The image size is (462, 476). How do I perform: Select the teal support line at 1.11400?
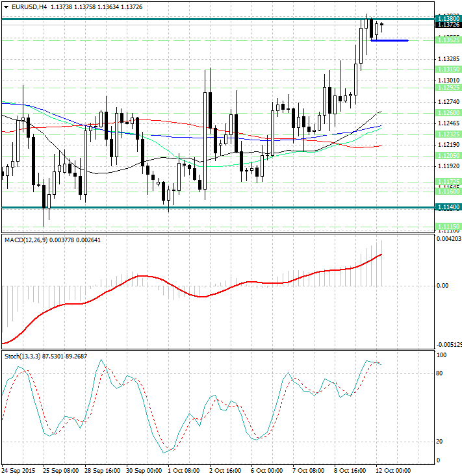[x=218, y=208]
